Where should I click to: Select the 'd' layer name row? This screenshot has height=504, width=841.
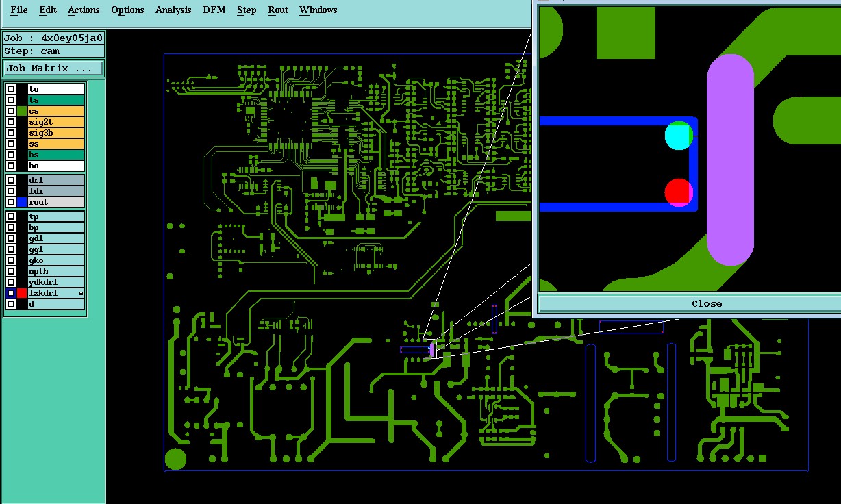(x=56, y=304)
